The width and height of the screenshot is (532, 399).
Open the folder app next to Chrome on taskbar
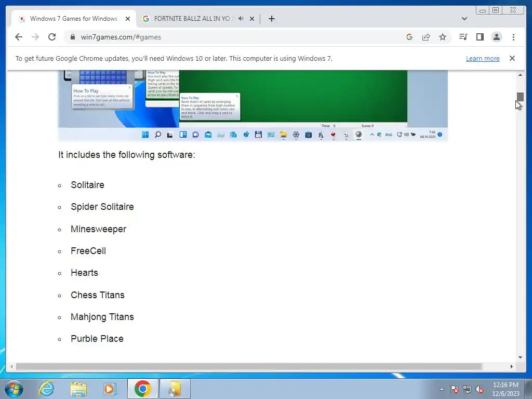[x=175, y=389]
